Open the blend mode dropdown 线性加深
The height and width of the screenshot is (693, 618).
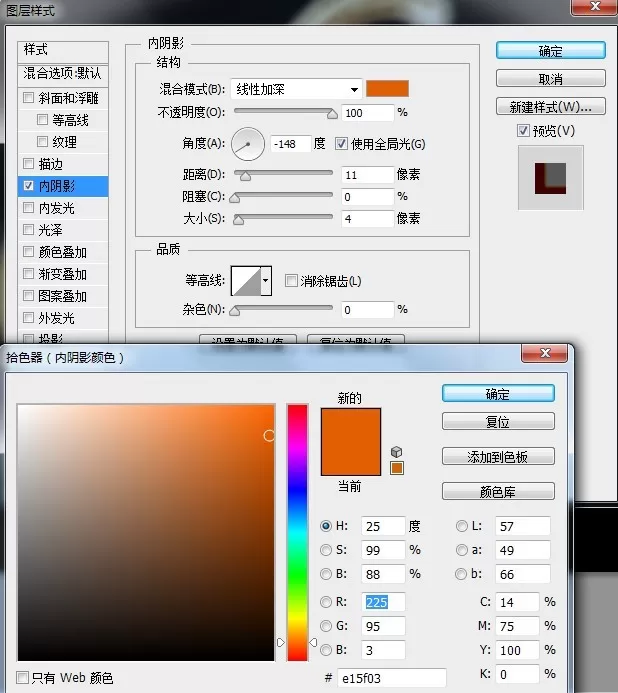[x=297, y=90]
